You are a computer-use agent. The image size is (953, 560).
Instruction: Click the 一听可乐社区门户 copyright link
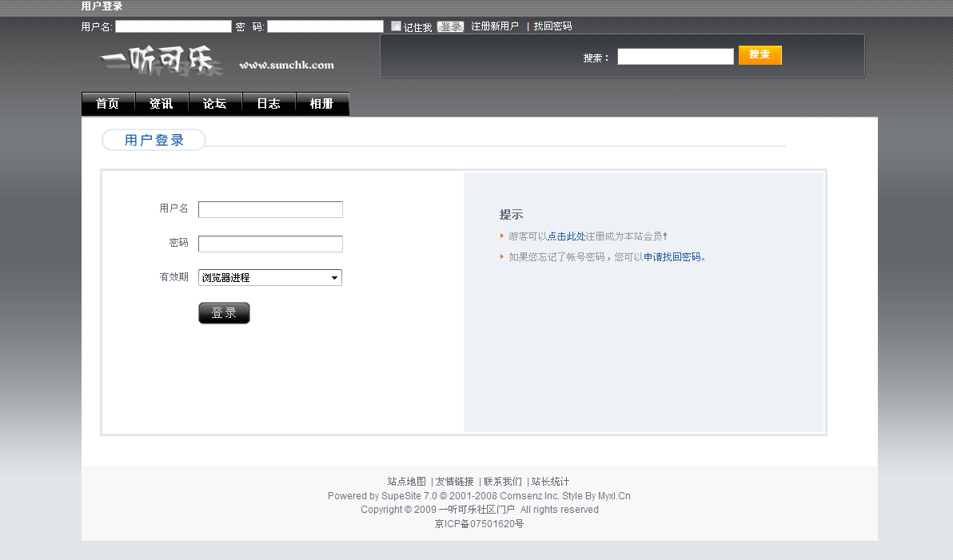(476, 510)
